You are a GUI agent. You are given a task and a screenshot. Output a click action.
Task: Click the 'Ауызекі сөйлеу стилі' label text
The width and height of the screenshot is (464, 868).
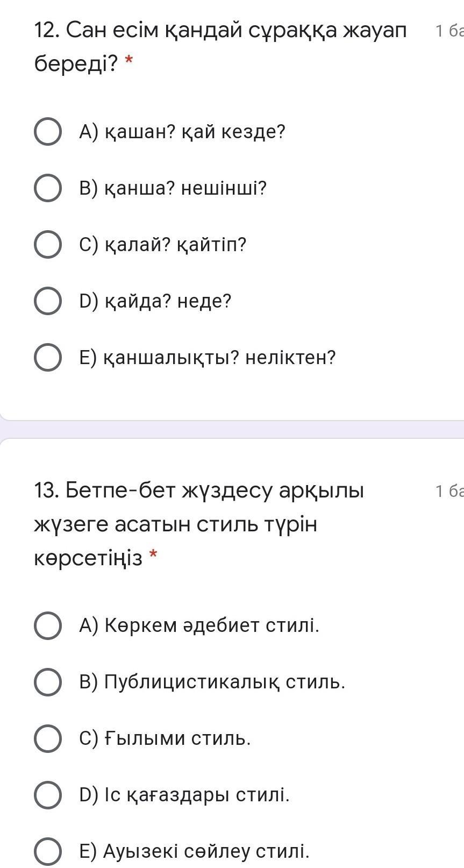point(206,851)
